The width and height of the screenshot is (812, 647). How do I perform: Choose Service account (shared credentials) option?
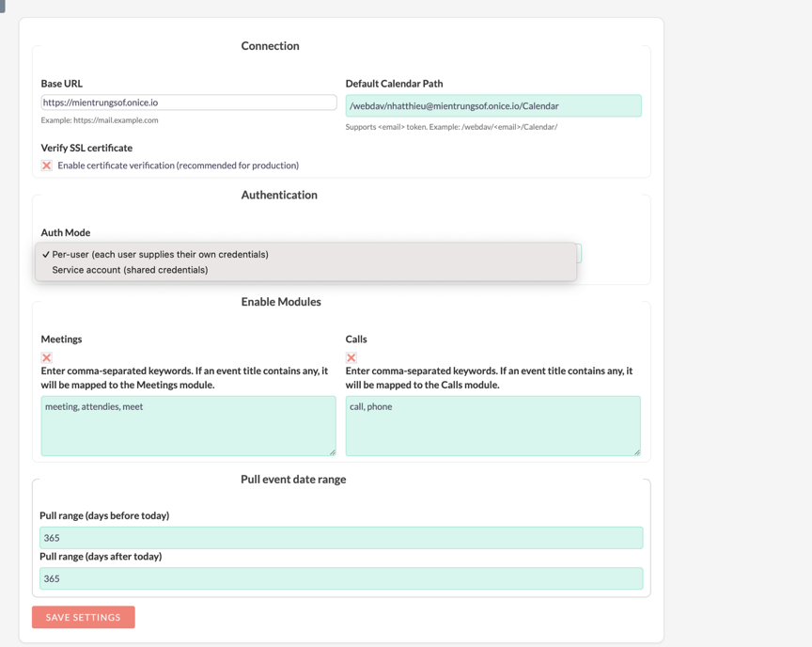[x=130, y=270]
